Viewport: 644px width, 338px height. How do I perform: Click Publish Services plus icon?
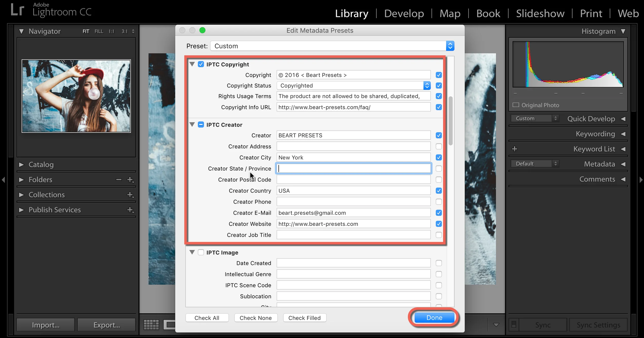131,210
